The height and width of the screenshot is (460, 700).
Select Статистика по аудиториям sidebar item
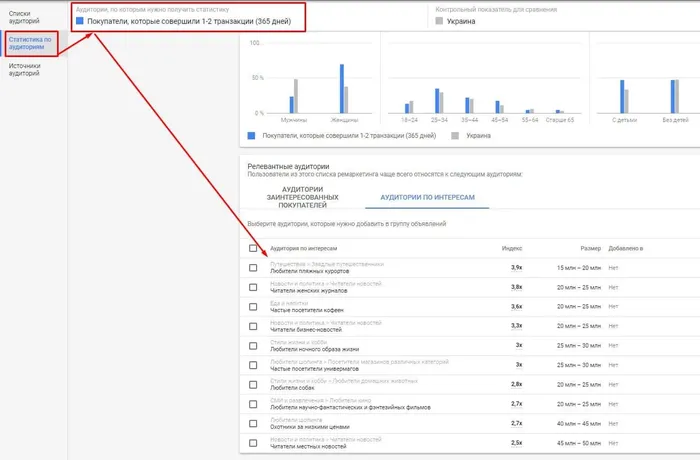pos(30,43)
